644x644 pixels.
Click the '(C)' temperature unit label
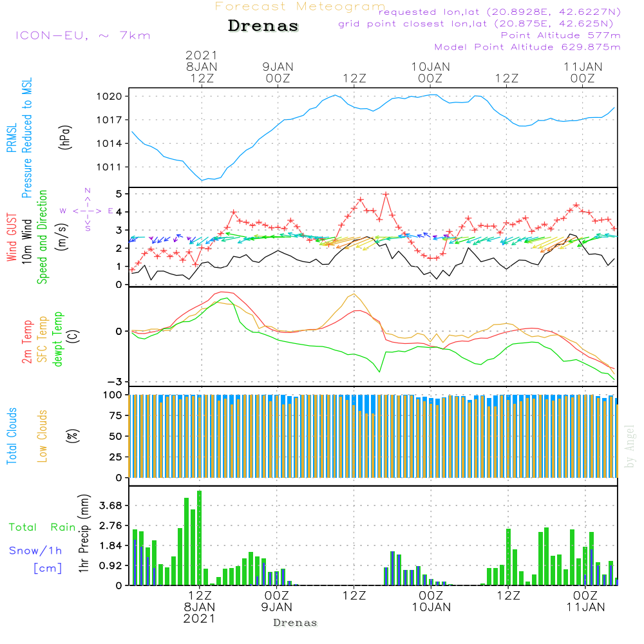pyautogui.click(x=73, y=336)
